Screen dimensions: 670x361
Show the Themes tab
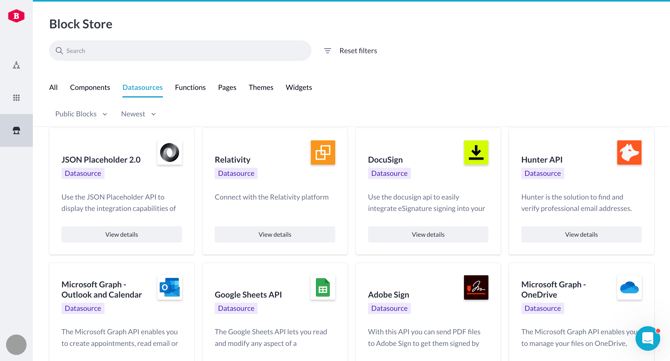(261, 88)
